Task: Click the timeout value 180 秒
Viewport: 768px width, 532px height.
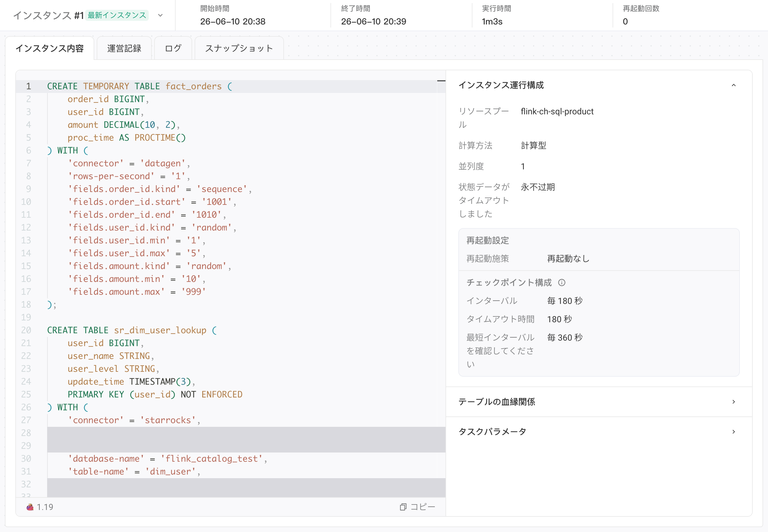Action: (560, 319)
